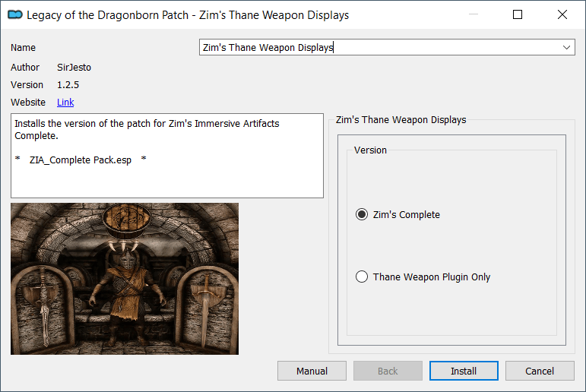The image size is (586, 392).
Task: Click the Install button
Action: 464,371
